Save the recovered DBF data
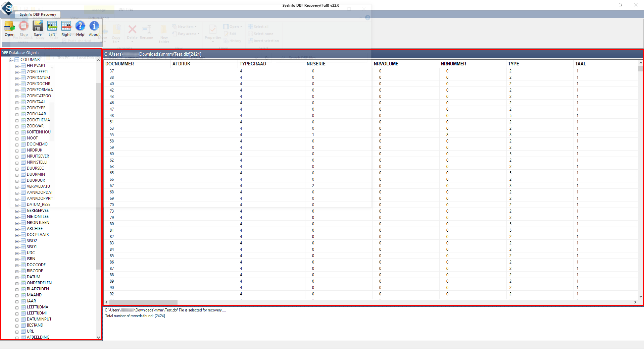The image size is (644, 349). tap(38, 29)
